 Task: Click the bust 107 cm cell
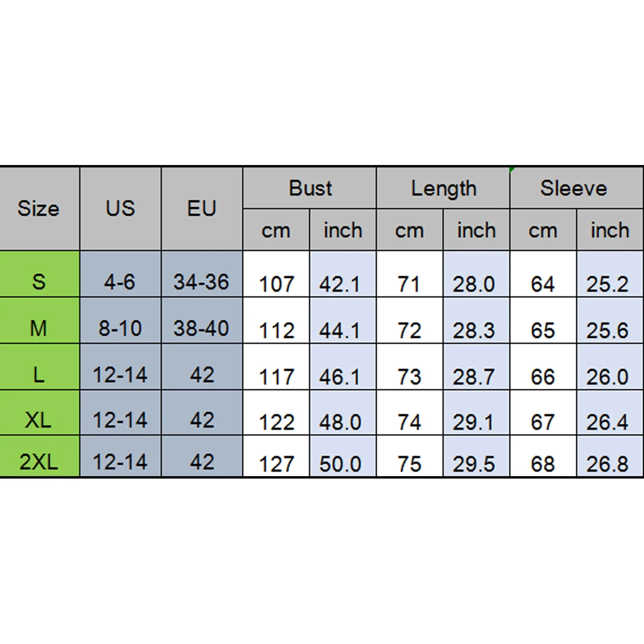[276, 274]
